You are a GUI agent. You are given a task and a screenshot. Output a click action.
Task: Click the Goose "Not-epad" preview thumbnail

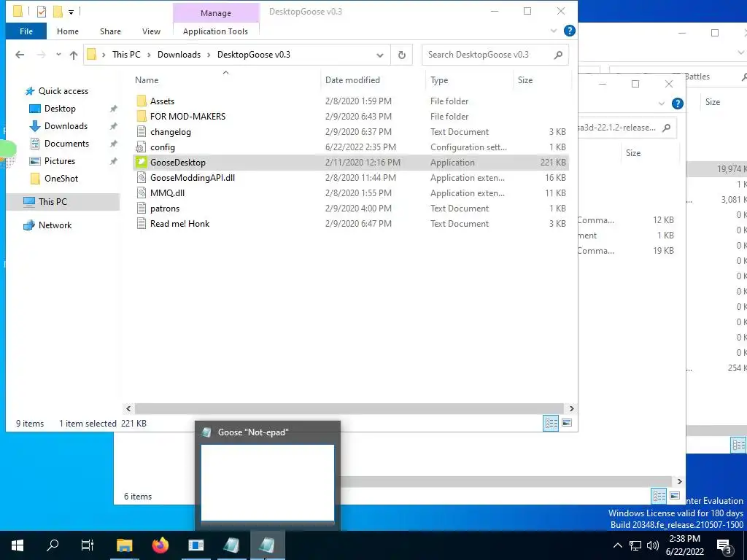coord(267,483)
